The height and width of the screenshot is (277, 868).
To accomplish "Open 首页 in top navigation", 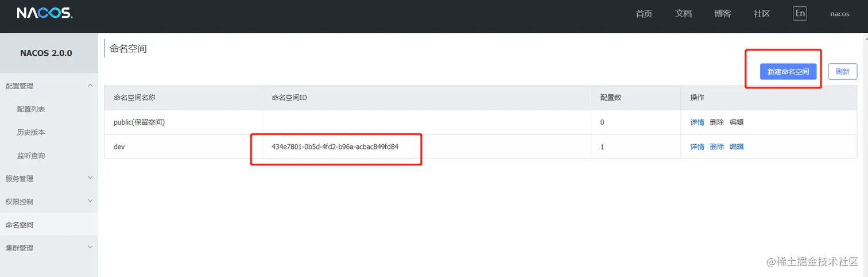I will 644,14.
